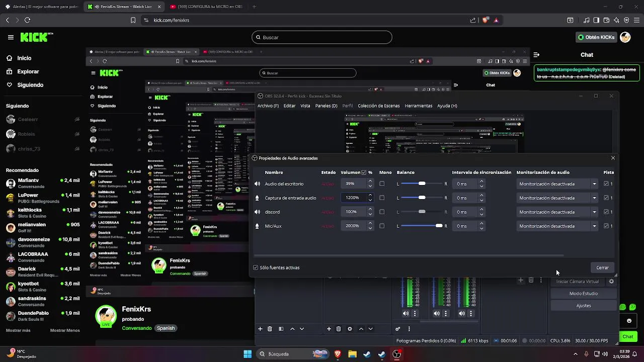Open Archivo menu in OBS
The height and width of the screenshot is (362, 644).
click(268, 106)
